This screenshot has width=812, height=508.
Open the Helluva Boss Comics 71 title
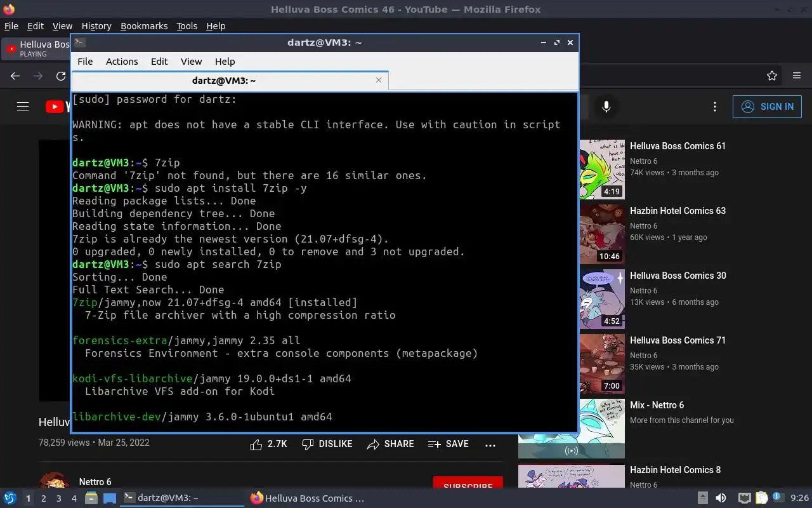(678, 340)
